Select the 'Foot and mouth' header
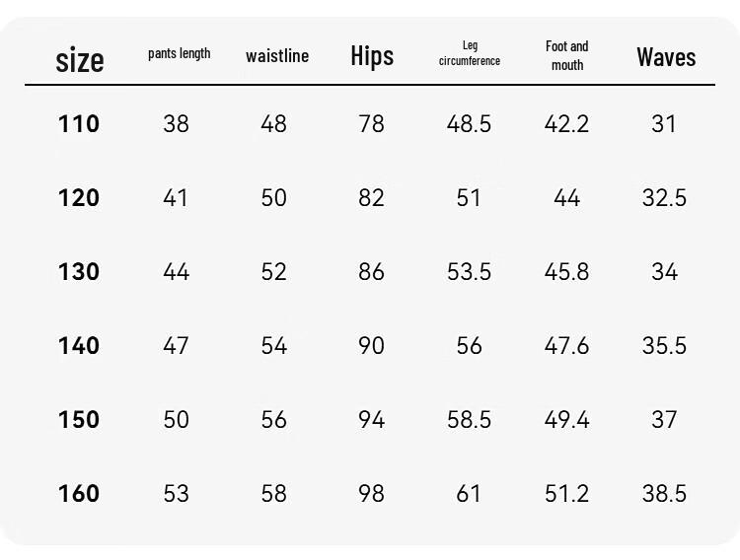 tap(566, 55)
